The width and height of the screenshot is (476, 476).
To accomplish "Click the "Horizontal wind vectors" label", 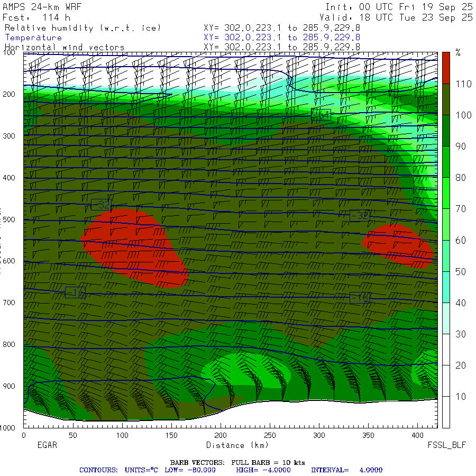I will click(65, 48).
